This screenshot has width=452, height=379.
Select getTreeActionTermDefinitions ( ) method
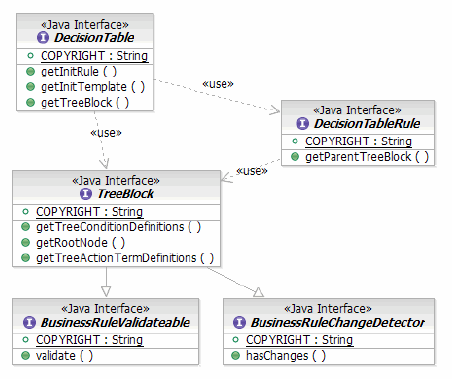point(125,258)
